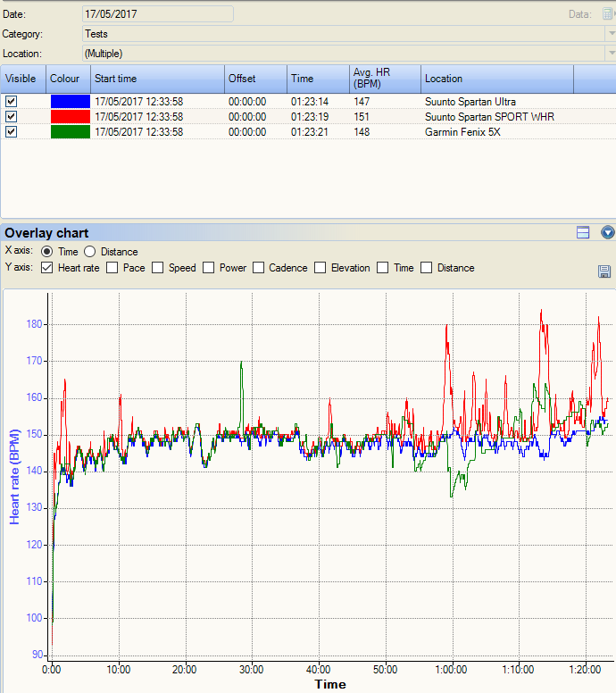Select the Time X axis radio button
Viewport: 616px width, 693px height.
tap(48, 252)
